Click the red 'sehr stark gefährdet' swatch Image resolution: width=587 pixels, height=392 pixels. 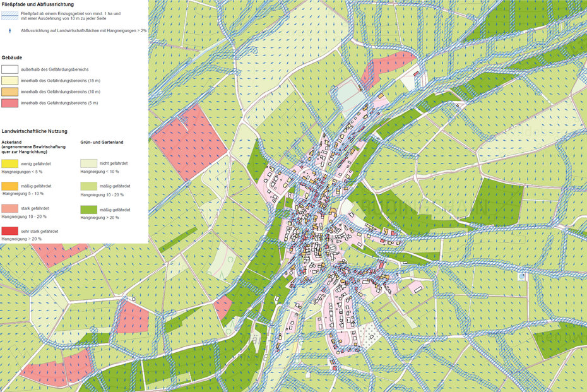(x=9, y=231)
